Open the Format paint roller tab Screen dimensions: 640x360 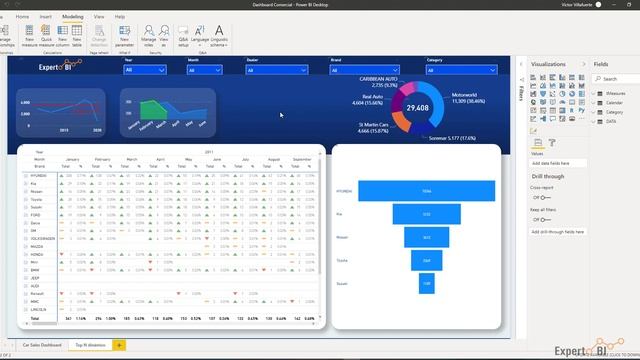coord(552,142)
